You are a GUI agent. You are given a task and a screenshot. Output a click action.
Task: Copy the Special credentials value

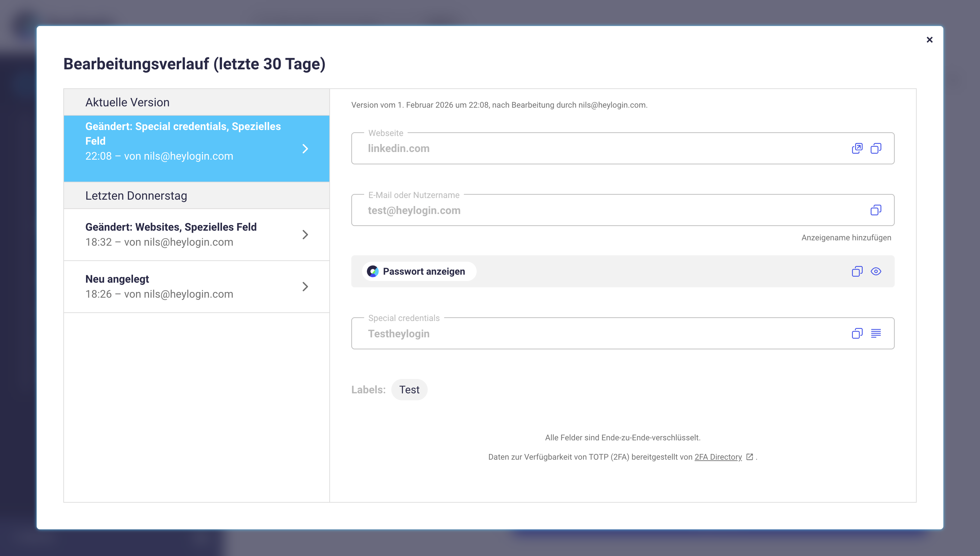pos(857,333)
